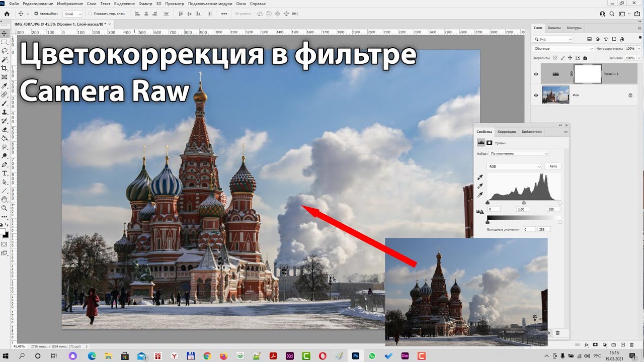Switch to the Коррекция tab

coord(507,132)
